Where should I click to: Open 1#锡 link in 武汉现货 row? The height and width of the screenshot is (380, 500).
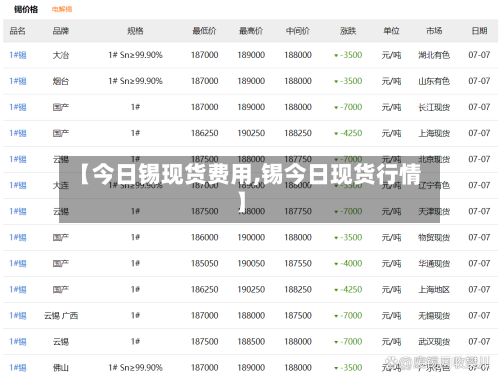18,341
